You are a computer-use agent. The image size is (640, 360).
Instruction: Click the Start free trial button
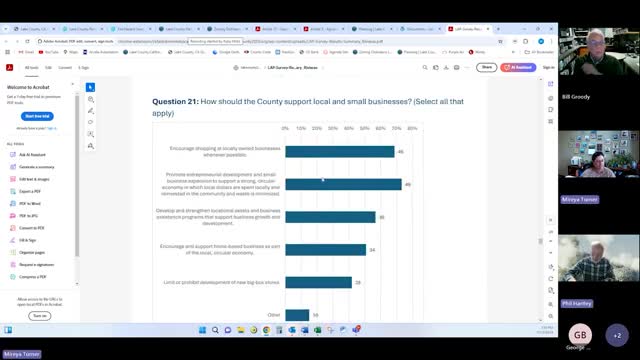pos(37,116)
